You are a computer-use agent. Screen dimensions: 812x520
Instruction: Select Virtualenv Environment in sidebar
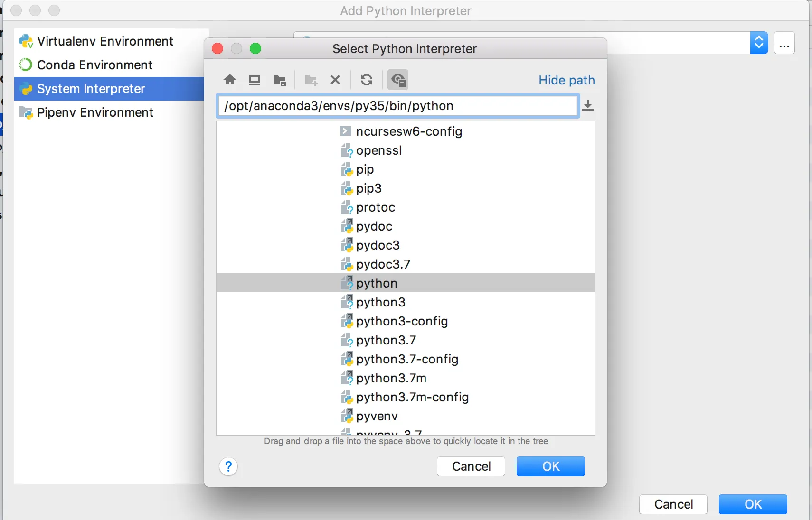point(109,41)
